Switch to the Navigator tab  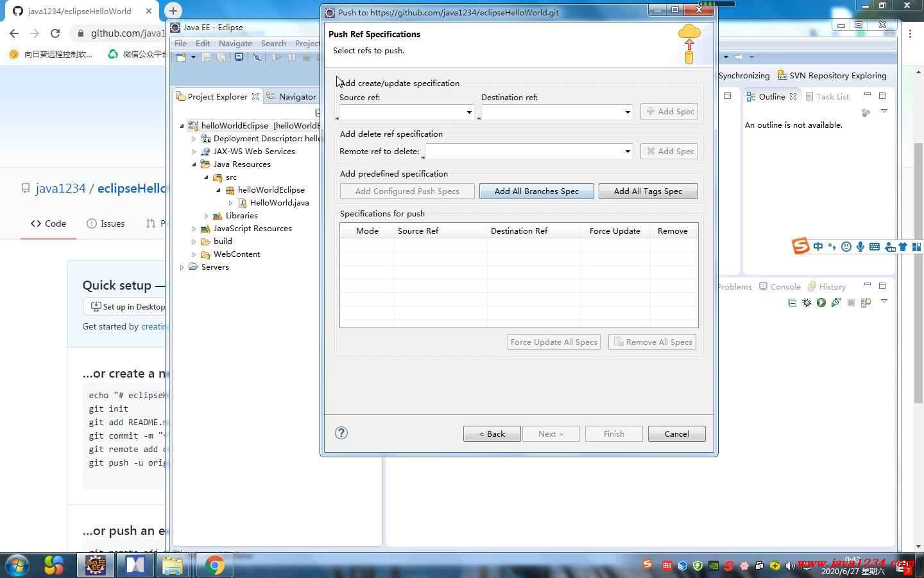[x=292, y=97]
